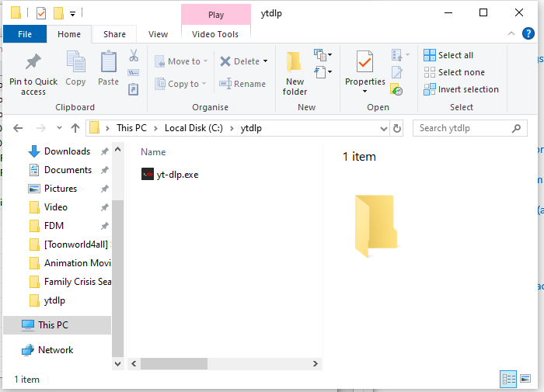544x392 pixels.
Task: Click the Copy icon in Clipboard group
Action: [75, 62]
